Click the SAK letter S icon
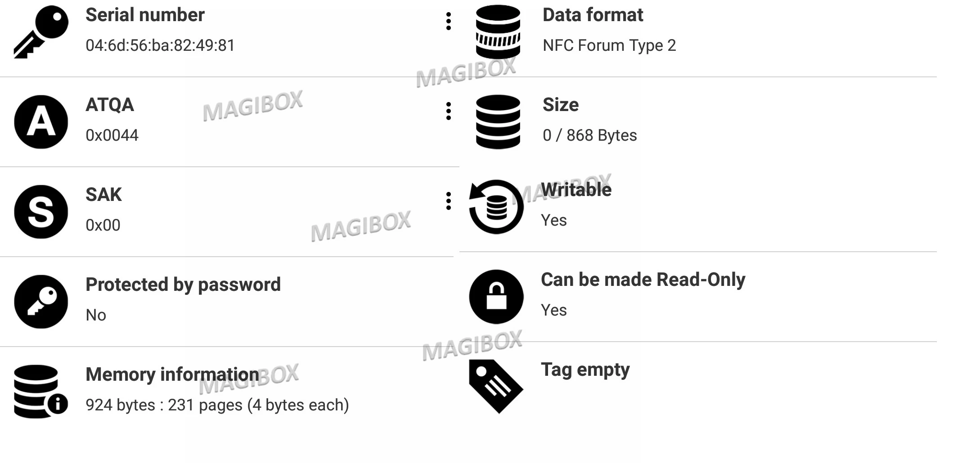Screen dimensions: 980x463 coord(41,212)
